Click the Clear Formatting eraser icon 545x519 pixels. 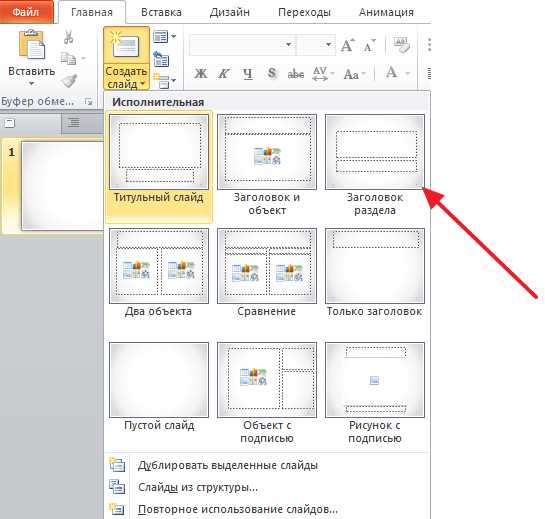point(402,45)
